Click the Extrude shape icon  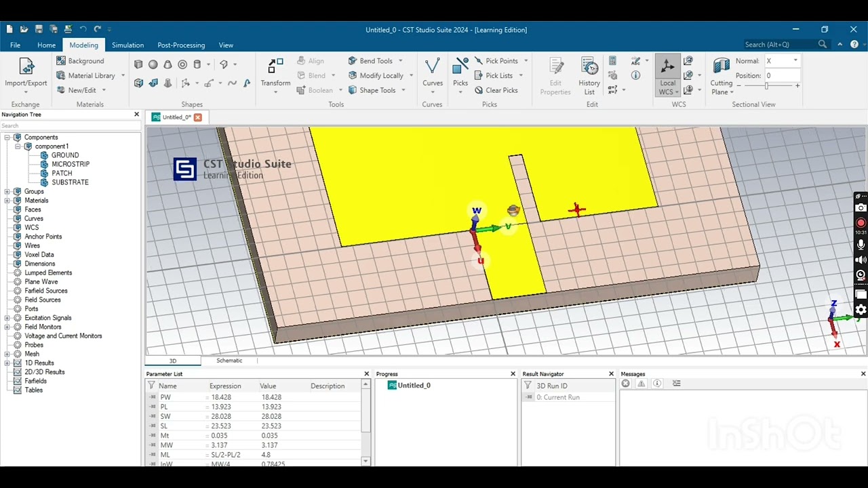(x=138, y=83)
